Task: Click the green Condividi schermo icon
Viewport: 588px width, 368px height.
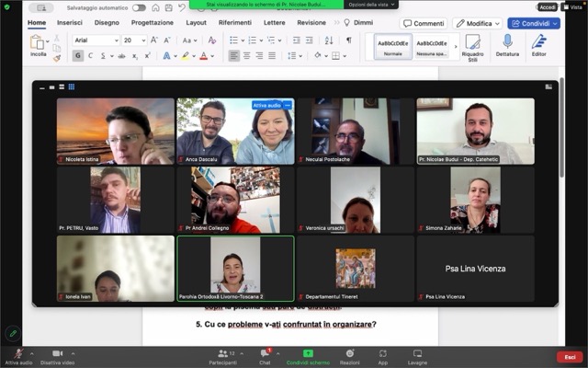Action: coord(309,353)
